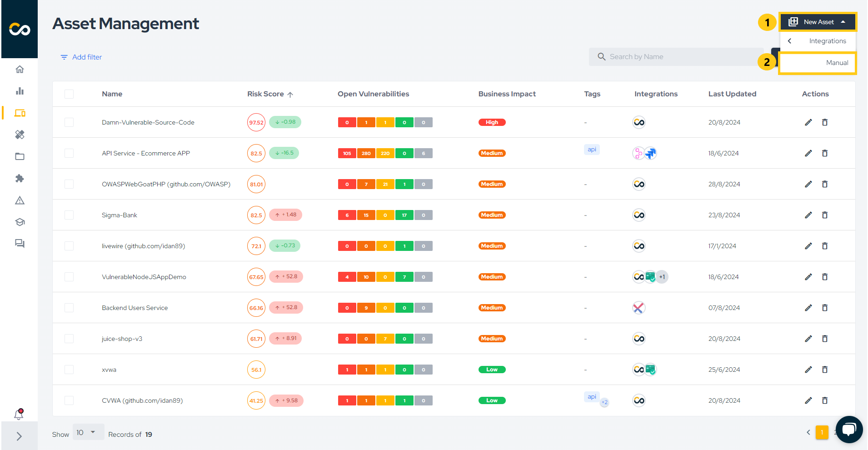868x450 pixels.
Task: Edit the API Service - Ecommerce APP asset
Action: point(808,153)
